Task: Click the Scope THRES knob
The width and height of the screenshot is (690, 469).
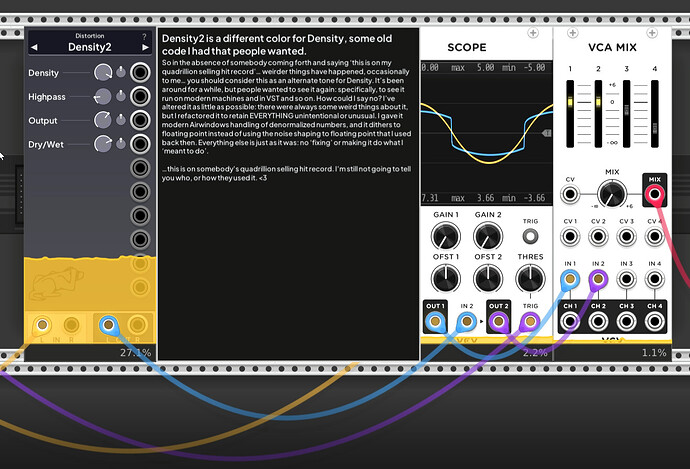Action: [x=530, y=278]
